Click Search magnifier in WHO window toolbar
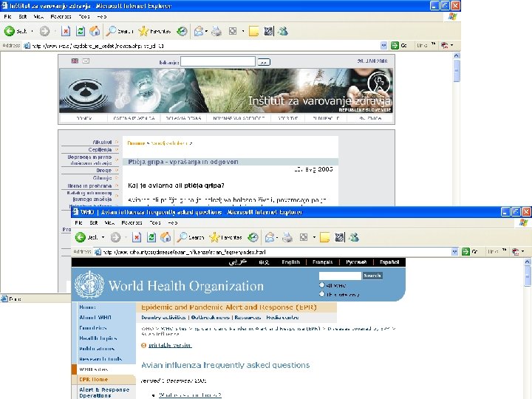Screen dimensions: 532x399 click(x=182, y=237)
